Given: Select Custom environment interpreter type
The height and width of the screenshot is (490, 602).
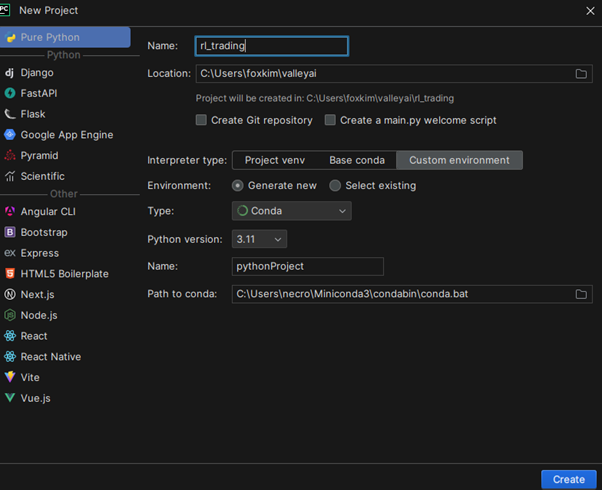Looking at the screenshot, I should [459, 160].
